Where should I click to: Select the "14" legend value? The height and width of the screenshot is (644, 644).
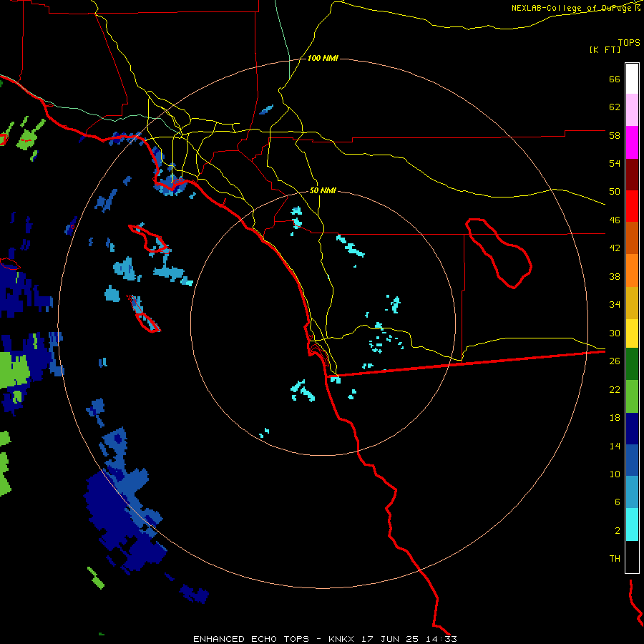pos(615,446)
